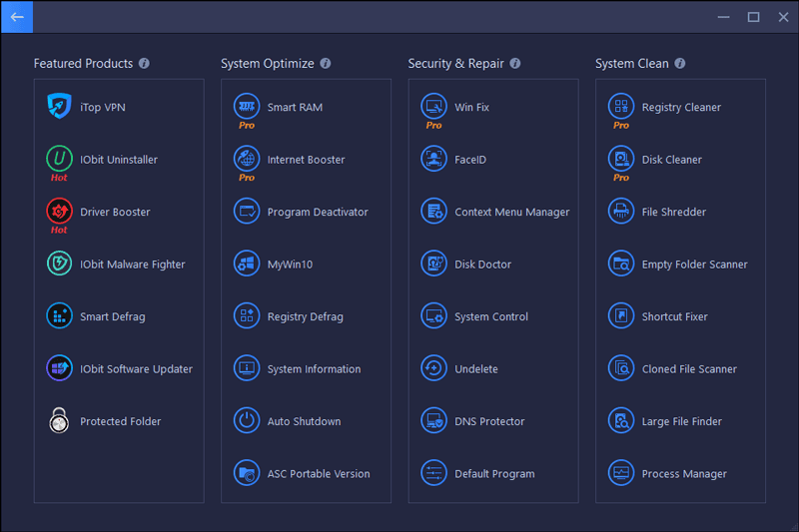Open the Cloned File Scanner icon
This screenshot has width=799, height=532.
[621, 368]
